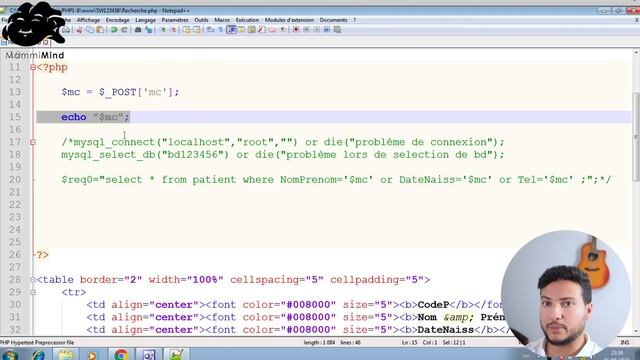Open the Document Map icon

251,30
